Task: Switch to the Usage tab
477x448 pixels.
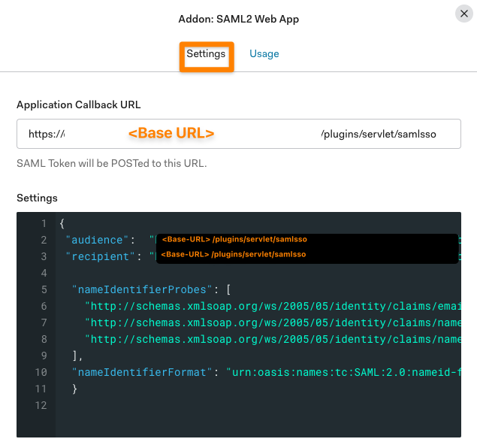Action: [264, 54]
